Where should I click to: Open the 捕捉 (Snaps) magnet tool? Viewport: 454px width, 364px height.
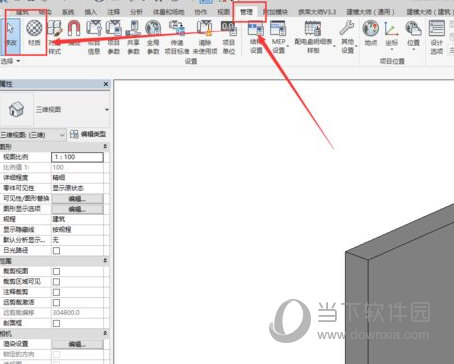click(x=74, y=33)
